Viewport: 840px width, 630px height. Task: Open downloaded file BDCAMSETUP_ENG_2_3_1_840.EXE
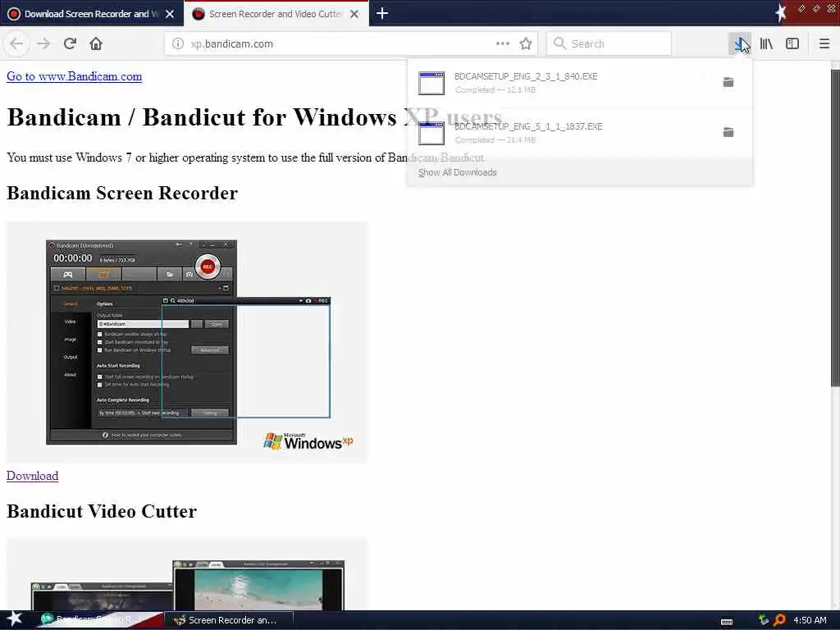pyautogui.click(x=557, y=83)
